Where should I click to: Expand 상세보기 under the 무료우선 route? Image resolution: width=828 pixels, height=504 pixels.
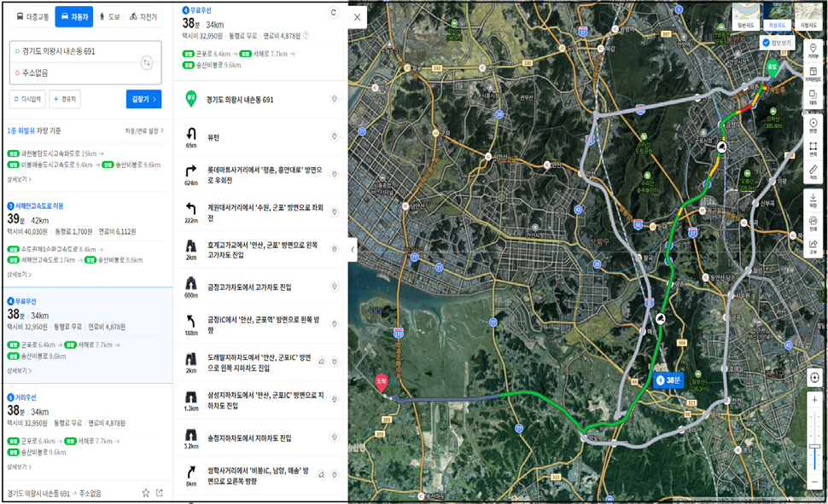(19, 370)
